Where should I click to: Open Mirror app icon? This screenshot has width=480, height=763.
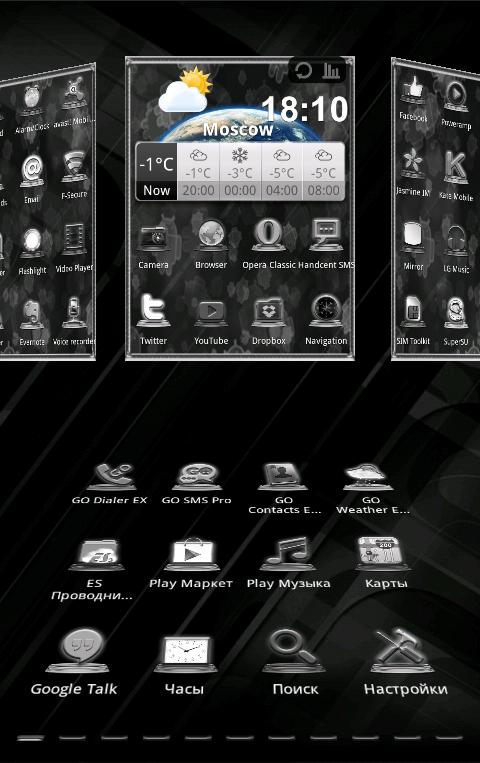[x=413, y=238]
